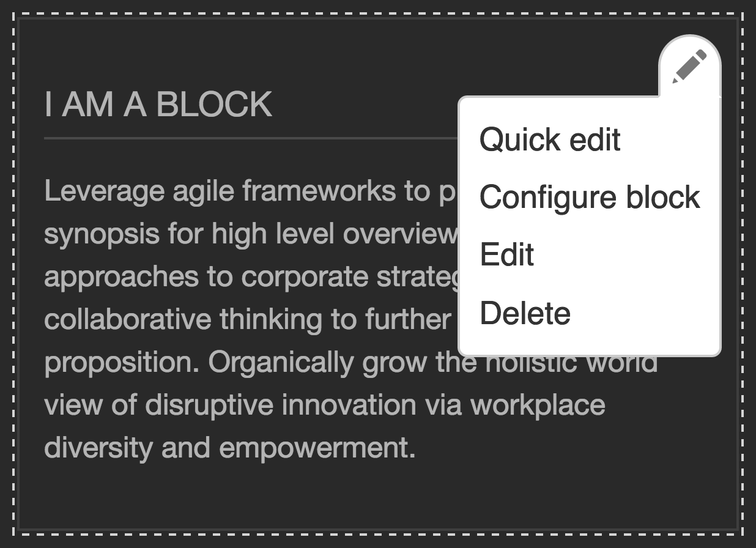756x548 pixels.
Task: Click the pencil contextual links icon
Action: (x=690, y=67)
